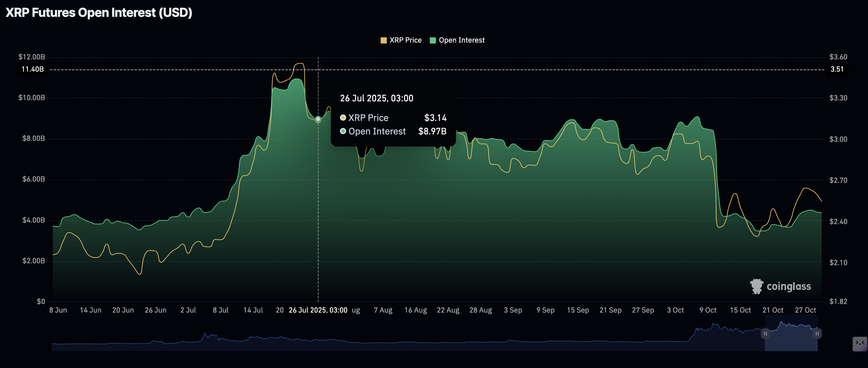This screenshot has width=868, height=368.
Task: Click the green dot icon beside Open Interest value
Action: 343,132
